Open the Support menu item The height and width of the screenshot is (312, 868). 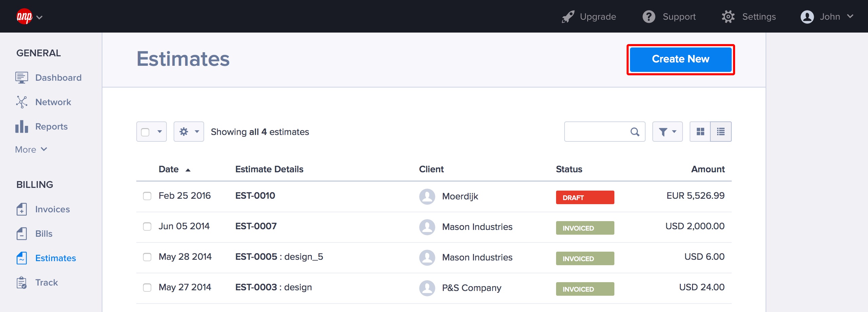669,17
